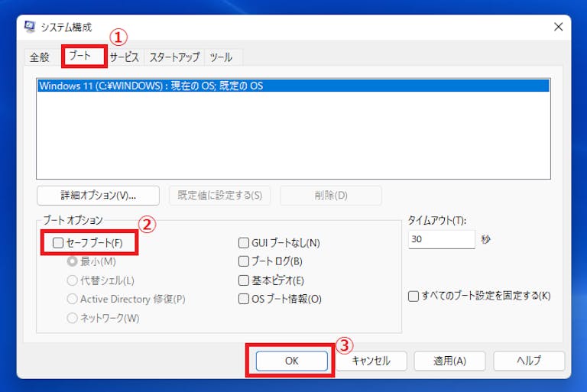This screenshot has width=587, height=392.
Task: Click the キャンセル button
Action: tap(371, 361)
